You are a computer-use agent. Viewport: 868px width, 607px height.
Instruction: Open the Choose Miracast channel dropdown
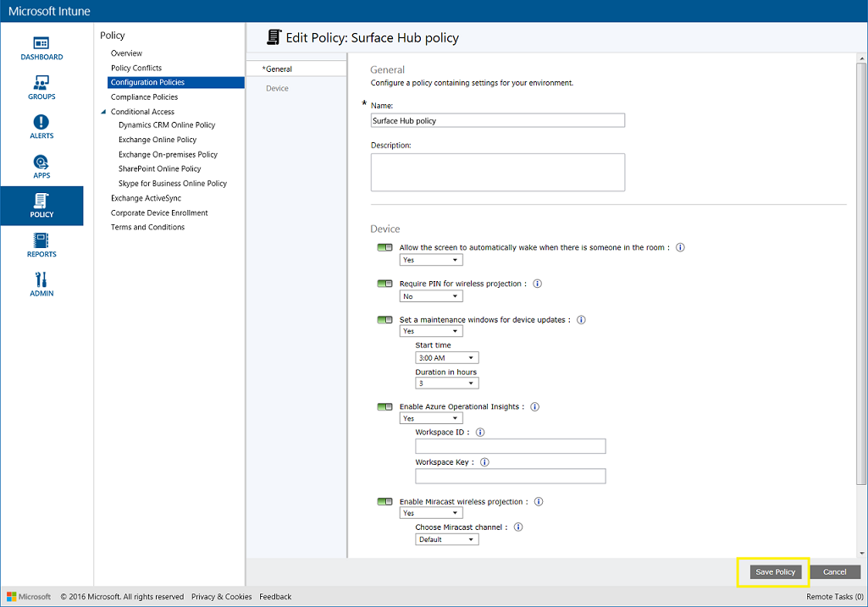(x=447, y=539)
